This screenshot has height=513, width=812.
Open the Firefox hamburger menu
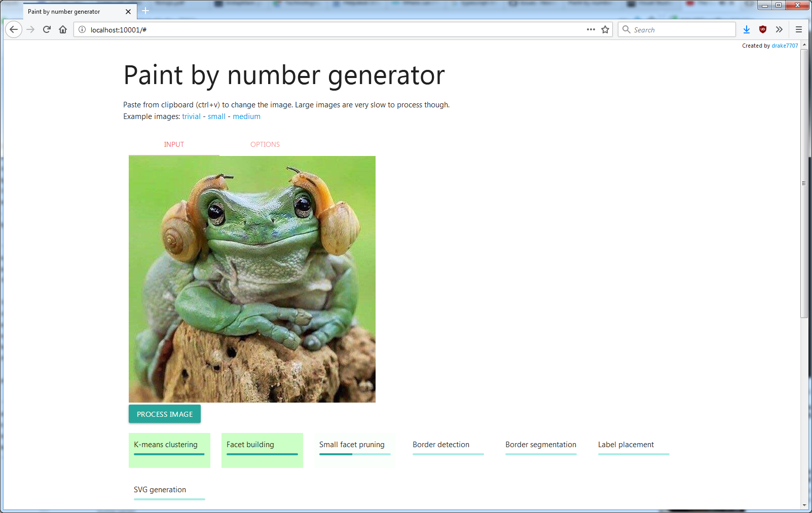click(x=799, y=29)
